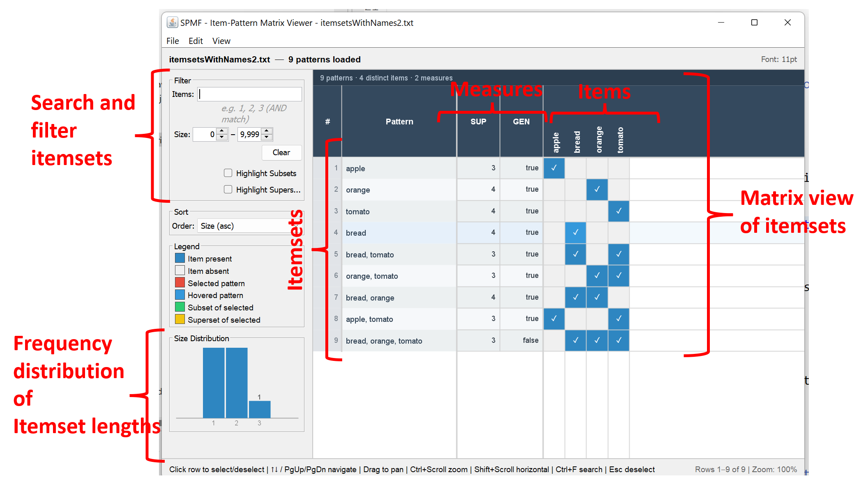Enable the Highlight Subsets checkbox
The image size is (868, 482).
(x=228, y=173)
